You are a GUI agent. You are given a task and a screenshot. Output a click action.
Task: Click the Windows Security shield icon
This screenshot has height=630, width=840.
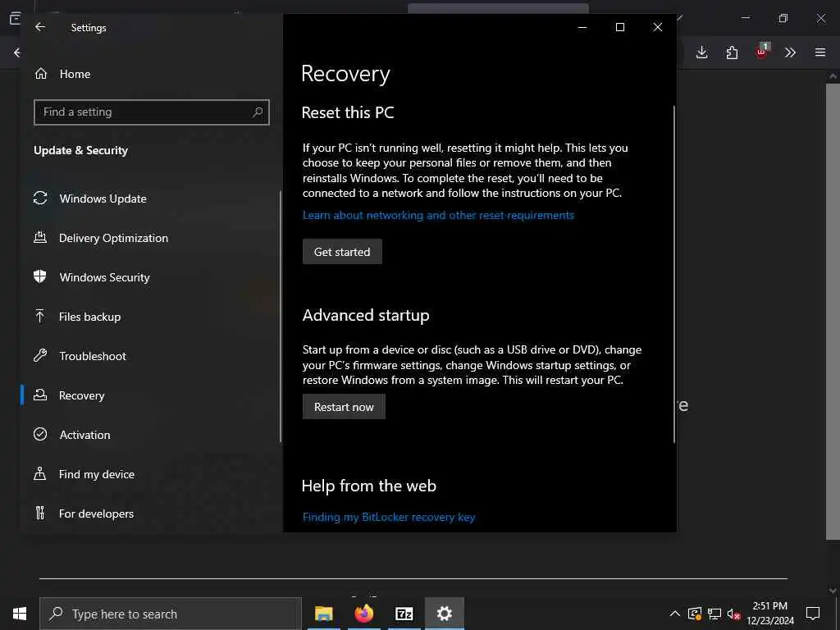39,276
